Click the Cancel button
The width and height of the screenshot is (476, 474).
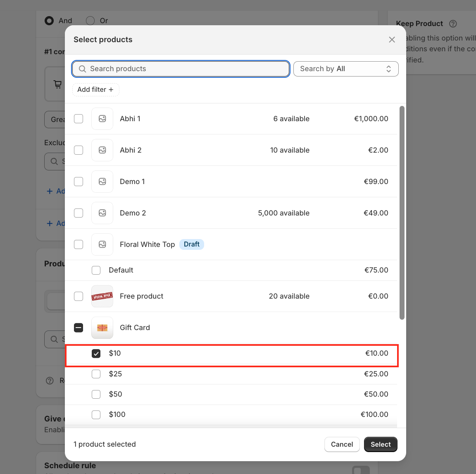[342, 444]
